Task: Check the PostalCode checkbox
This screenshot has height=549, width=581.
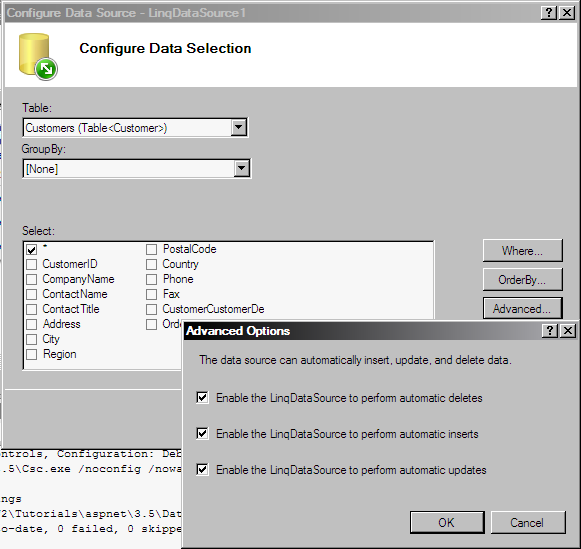Action: point(151,249)
